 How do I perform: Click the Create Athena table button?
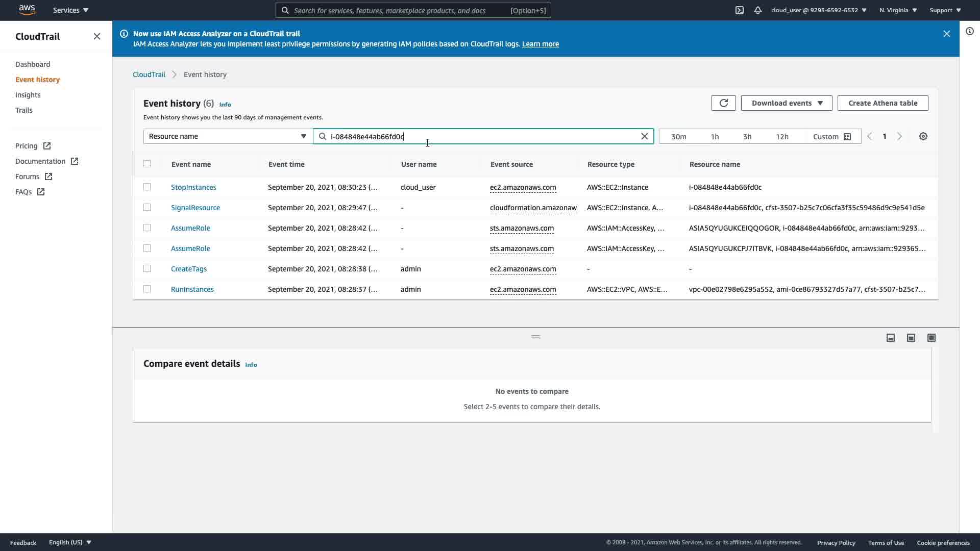pos(882,103)
